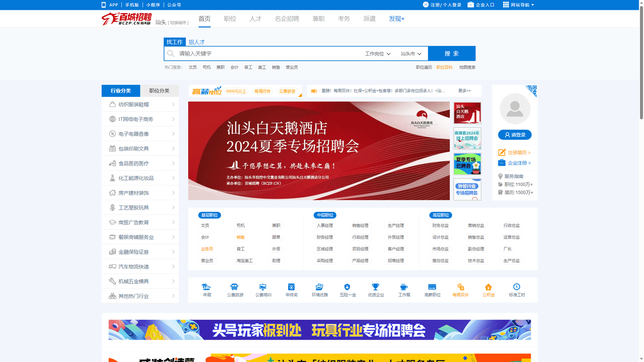The image size is (644, 362).
Task: Switch to the 人才 nav tab
Action: (x=255, y=19)
